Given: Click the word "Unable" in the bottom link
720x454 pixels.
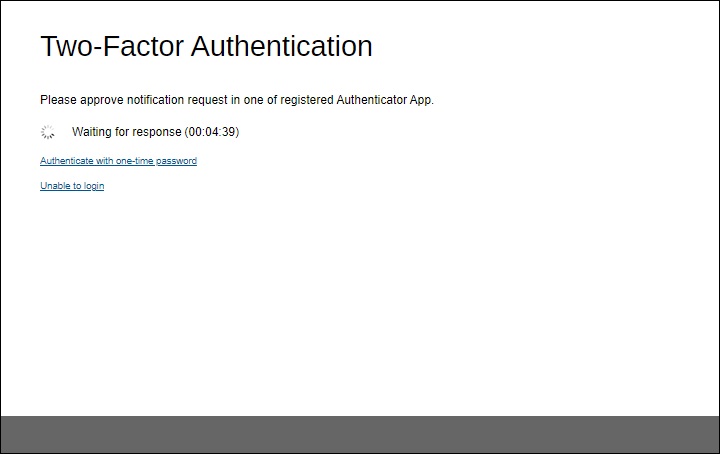Looking at the screenshot, I should [x=54, y=186].
